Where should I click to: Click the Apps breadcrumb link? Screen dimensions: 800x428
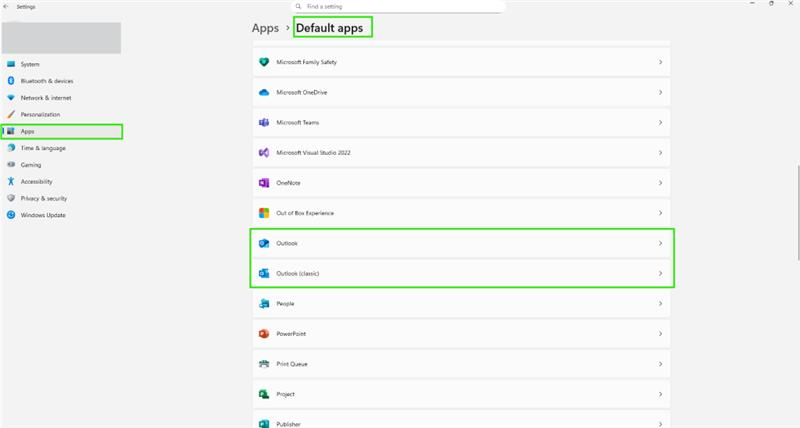pyautogui.click(x=265, y=28)
